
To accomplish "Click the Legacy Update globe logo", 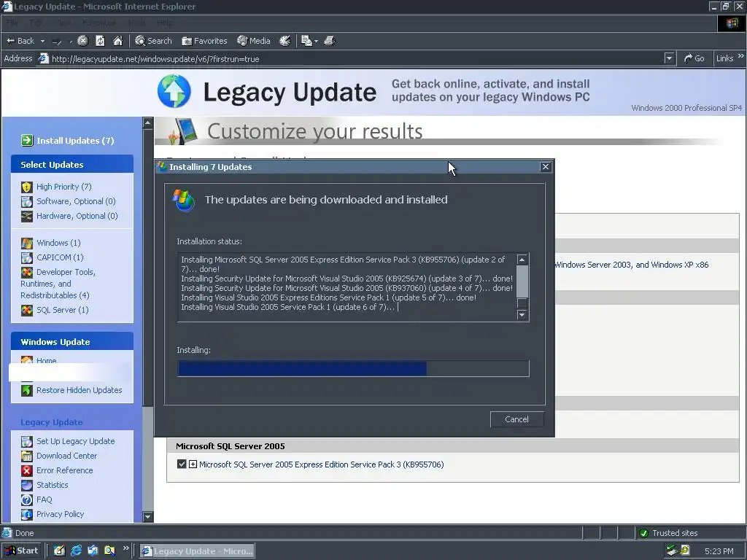I will (174, 91).
